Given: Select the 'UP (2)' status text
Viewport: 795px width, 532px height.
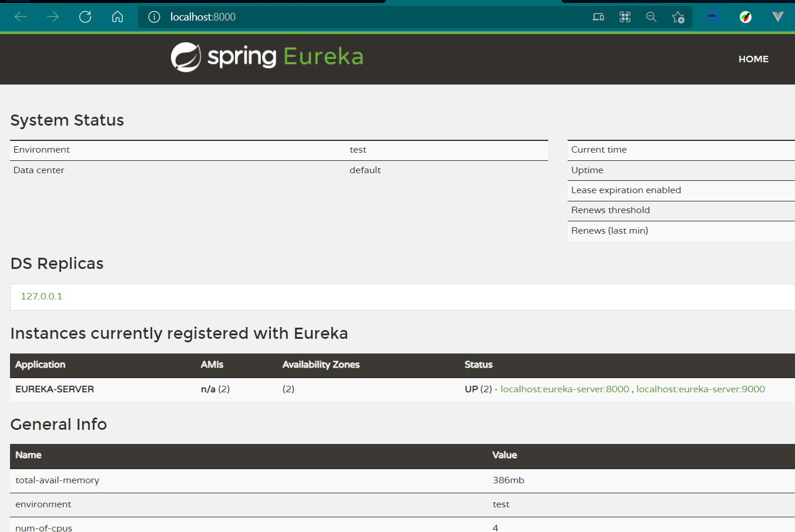Looking at the screenshot, I should pyautogui.click(x=478, y=389).
